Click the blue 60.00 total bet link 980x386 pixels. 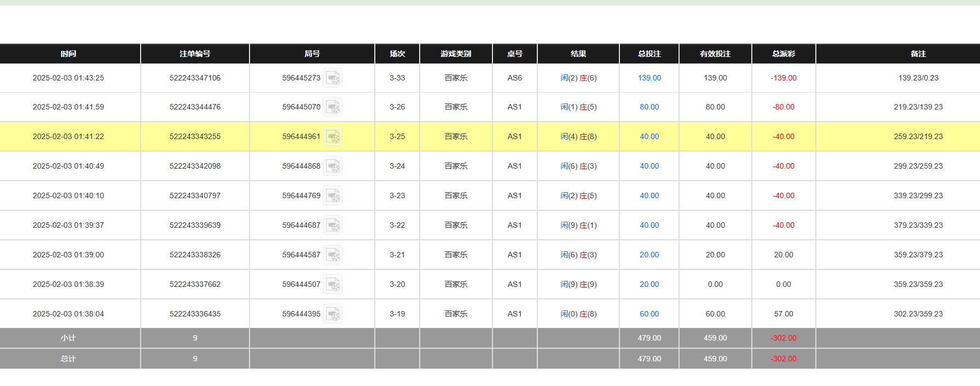click(x=649, y=314)
